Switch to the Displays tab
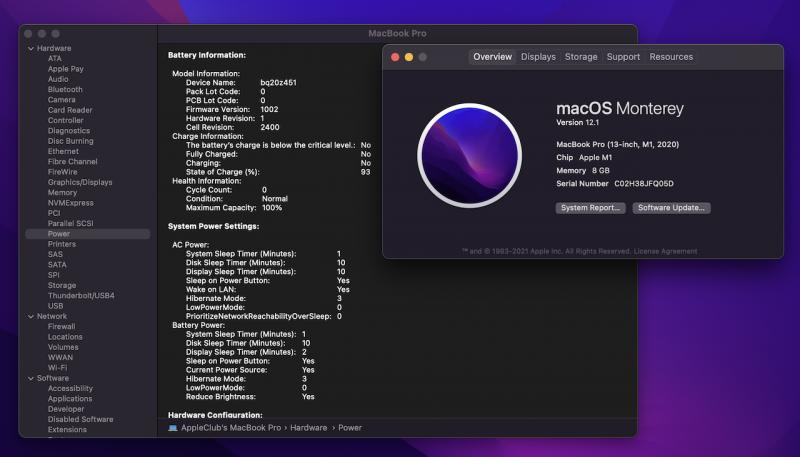The width and height of the screenshot is (800, 457). 538,57
